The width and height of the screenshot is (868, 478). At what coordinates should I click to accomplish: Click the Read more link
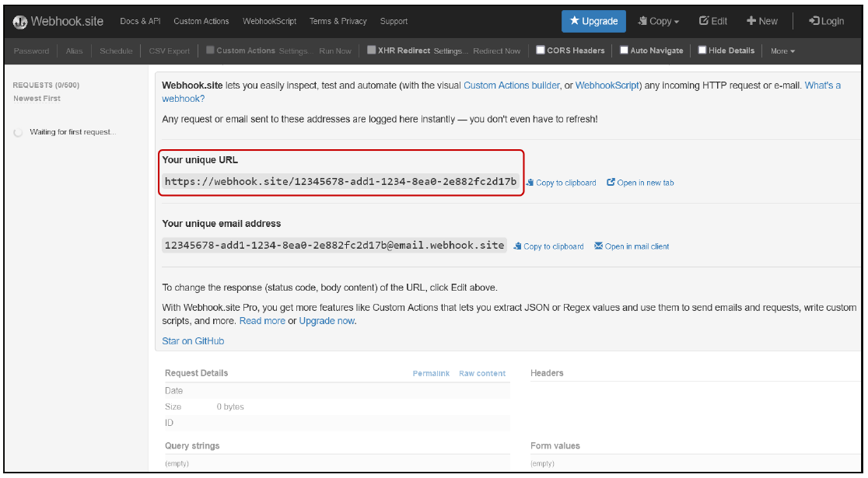(x=262, y=321)
